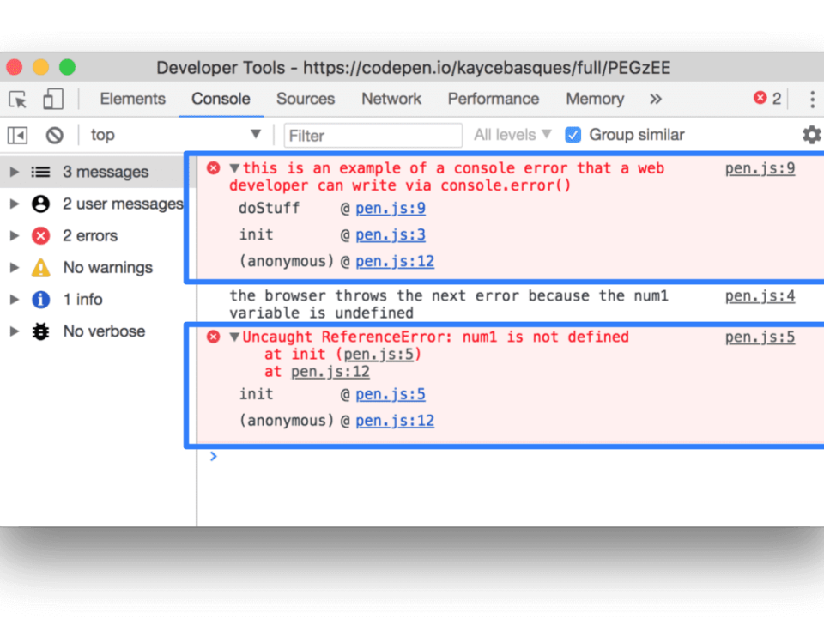Viewport: 824px width, 644px height.
Task: Click the user icon beside 2 user messages
Action: point(40,204)
